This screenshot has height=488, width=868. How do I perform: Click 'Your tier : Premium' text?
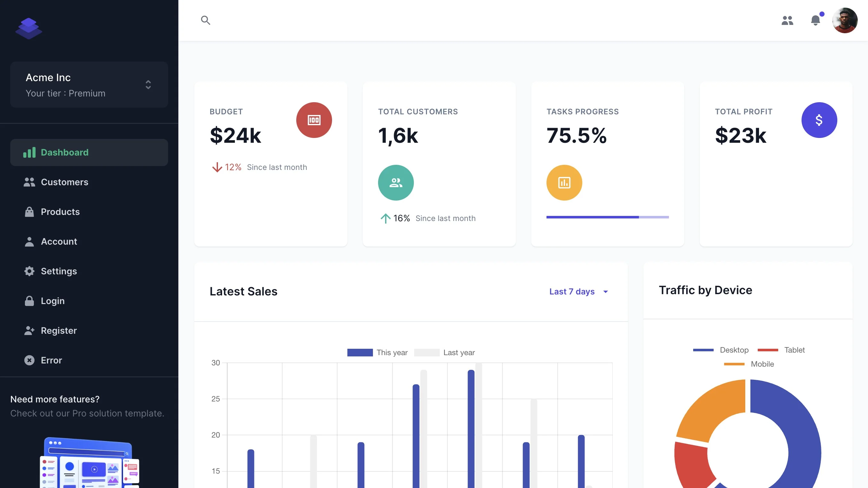coord(66,93)
